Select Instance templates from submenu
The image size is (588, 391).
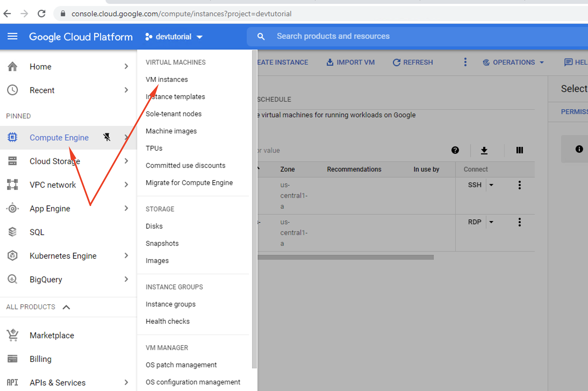point(175,97)
